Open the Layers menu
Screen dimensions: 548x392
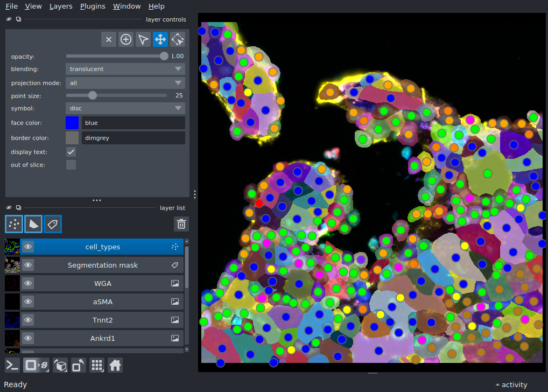(61, 6)
